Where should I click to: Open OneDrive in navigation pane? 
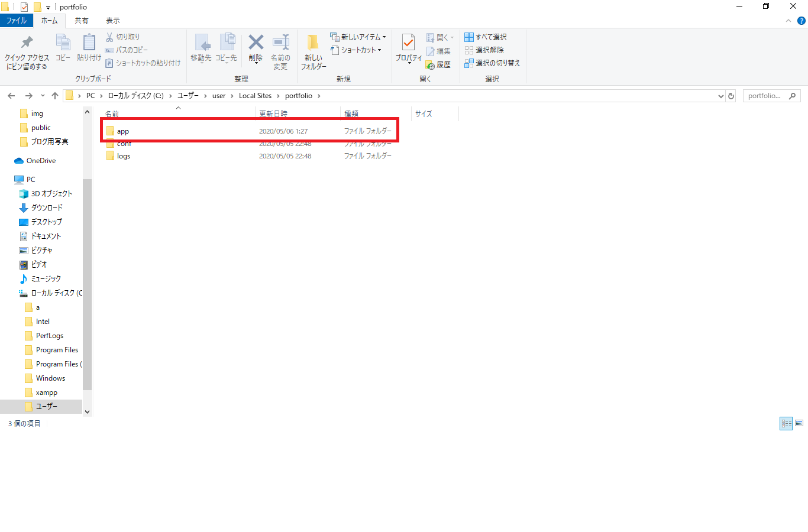tap(41, 161)
